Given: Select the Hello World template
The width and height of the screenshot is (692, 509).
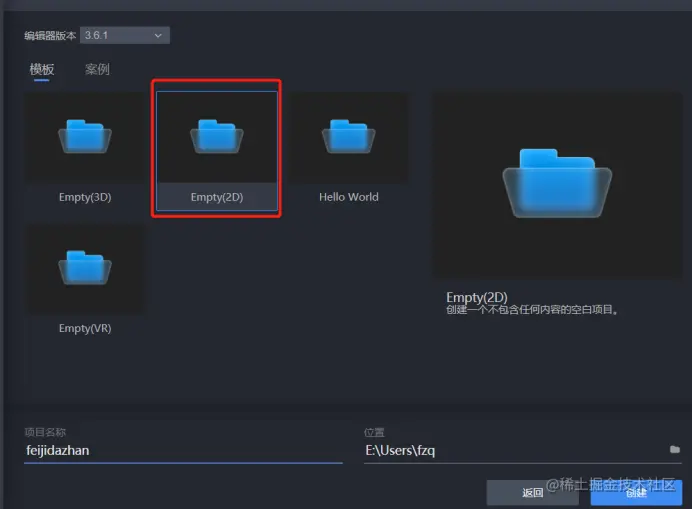Looking at the screenshot, I should pos(349,151).
